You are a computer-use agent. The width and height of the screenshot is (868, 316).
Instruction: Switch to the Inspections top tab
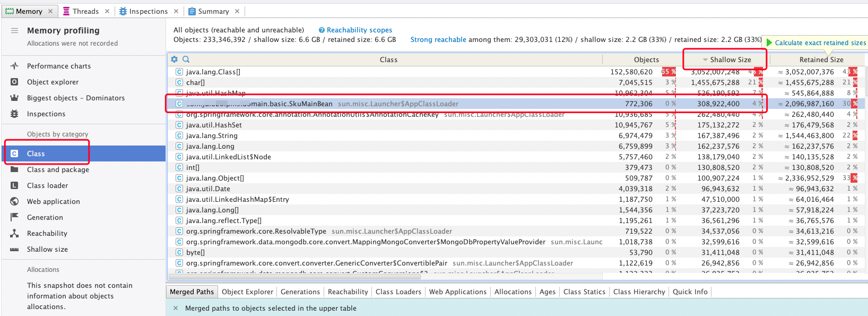(148, 11)
